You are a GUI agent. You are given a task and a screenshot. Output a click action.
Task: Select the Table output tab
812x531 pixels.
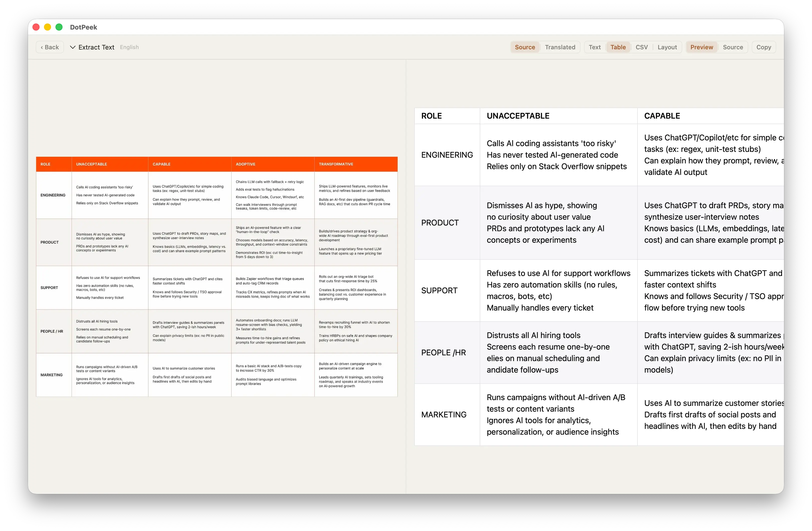coord(618,47)
